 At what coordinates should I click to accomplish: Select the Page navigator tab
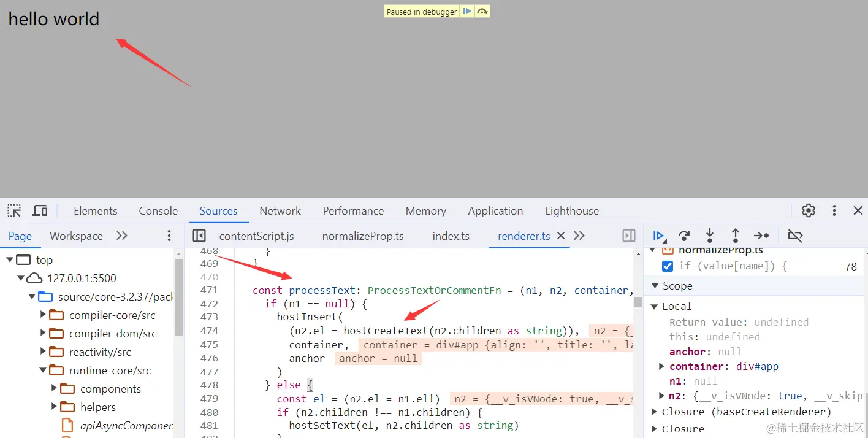pos(20,236)
